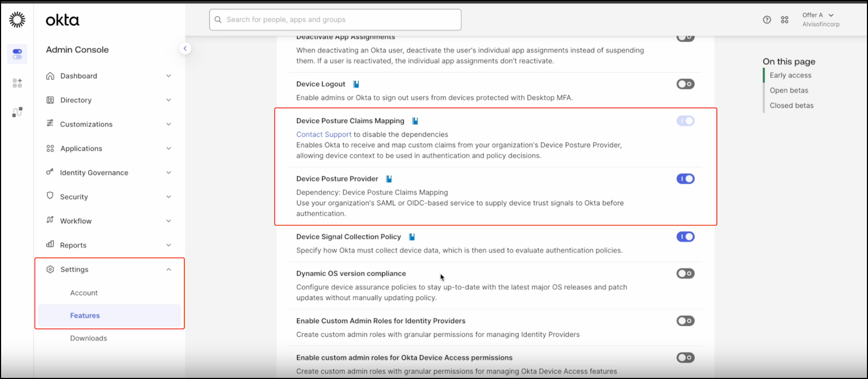Click the Dynamic OS version compliance title

click(351, 274)
